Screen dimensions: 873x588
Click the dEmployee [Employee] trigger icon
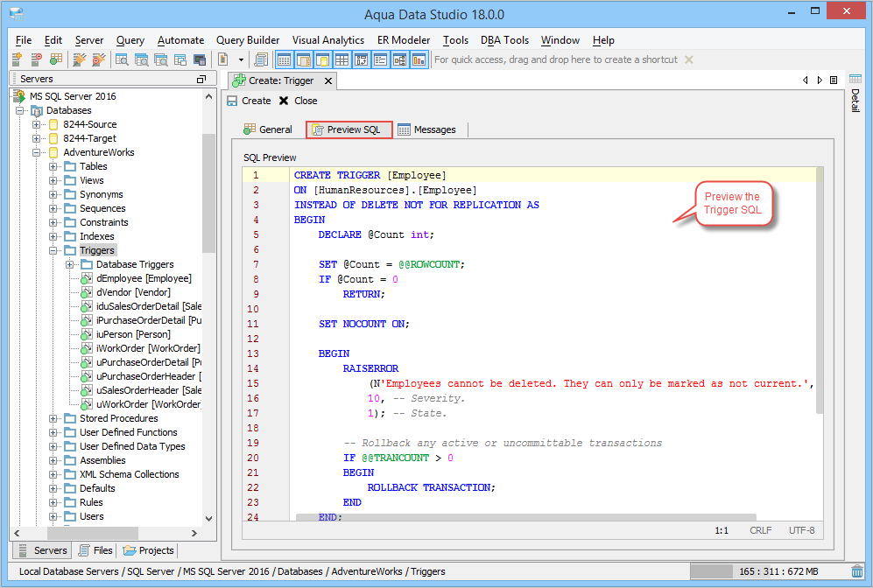click(x=87, y=278)
